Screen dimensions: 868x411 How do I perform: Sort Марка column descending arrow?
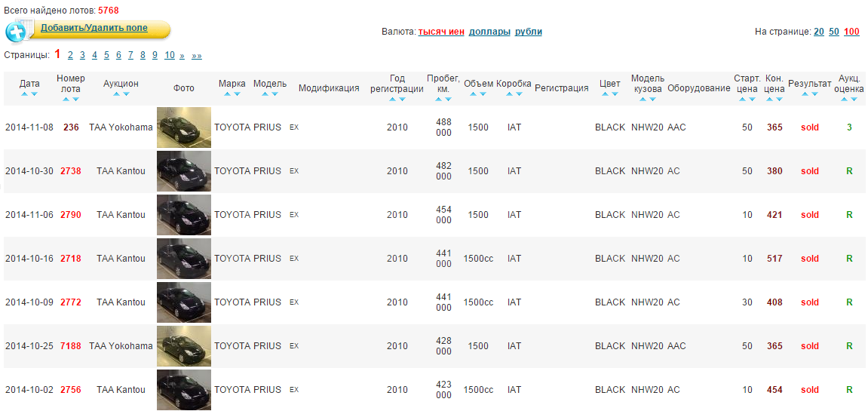[x=237, y=94]
